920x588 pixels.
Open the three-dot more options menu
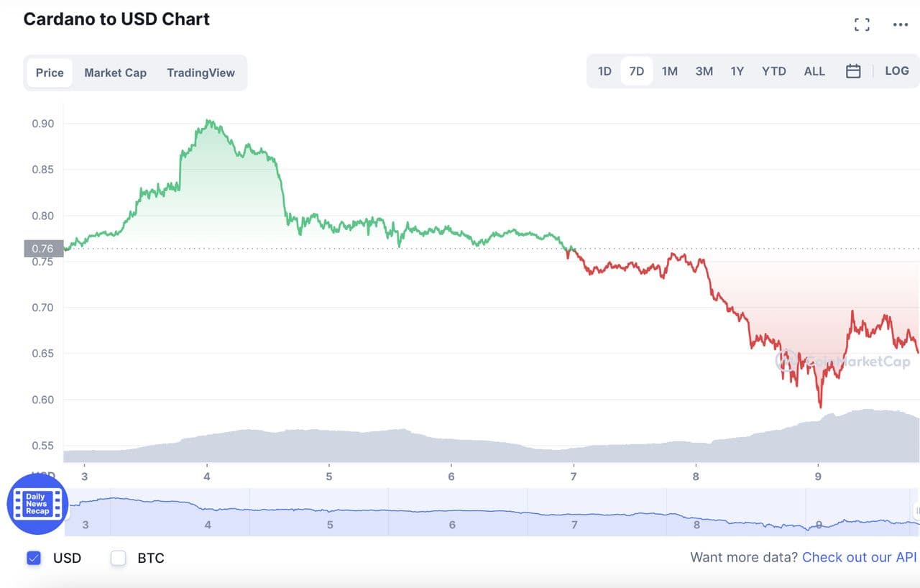[901, 24]
